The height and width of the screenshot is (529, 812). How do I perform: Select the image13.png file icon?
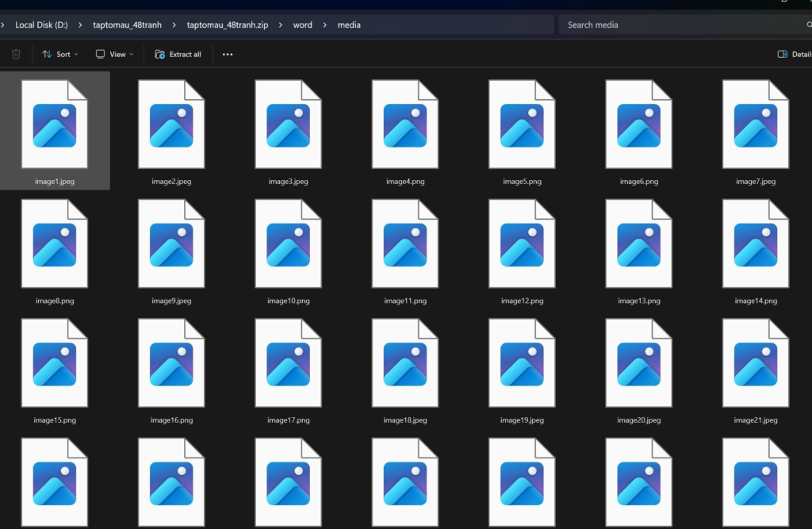coord(639,243)
